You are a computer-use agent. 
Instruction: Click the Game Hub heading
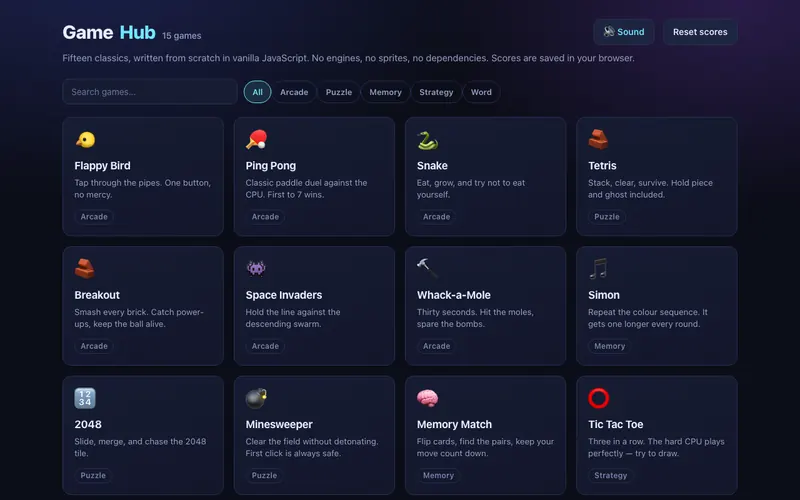pos(109,33)
